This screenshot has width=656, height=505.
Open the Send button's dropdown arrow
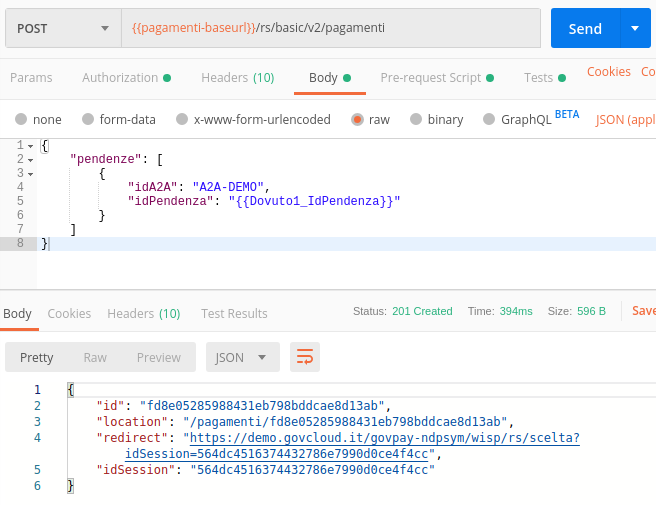(635, 28)
